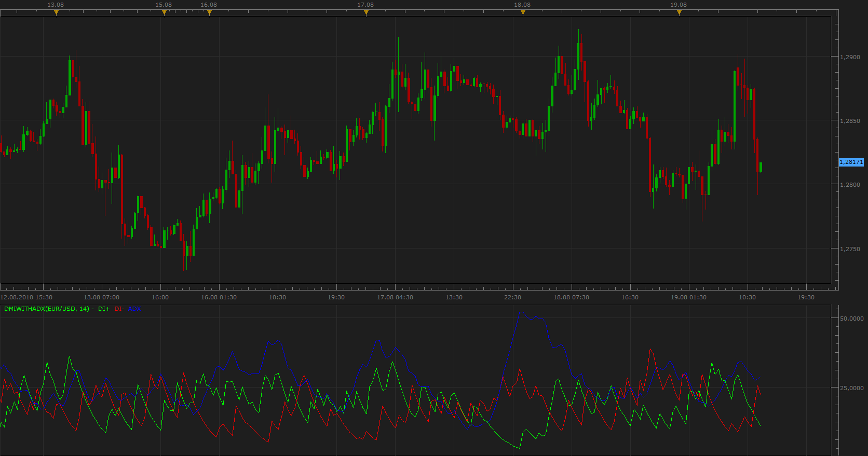868x456 pixels.
Task: Click the 1,2750 price axis label
Action: pos(850,249)
